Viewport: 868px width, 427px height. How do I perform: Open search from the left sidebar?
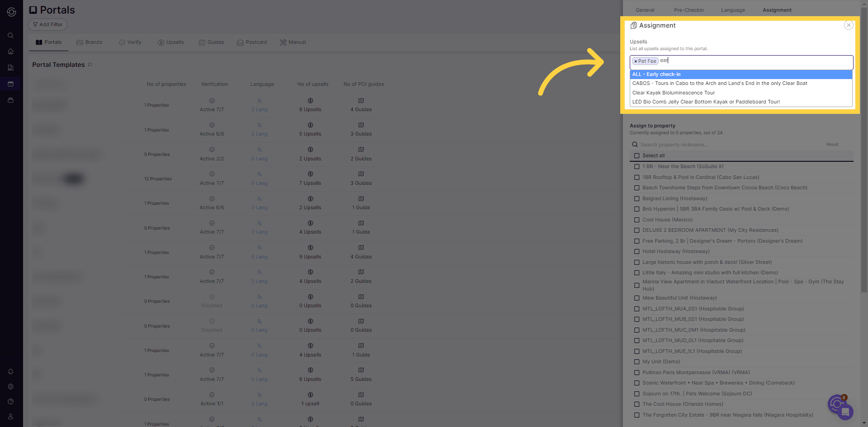[10, 35]
